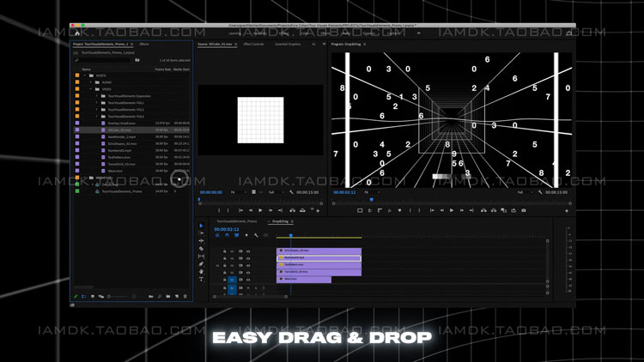Open the TourVisualElements_Promo timeline tab

237,221
